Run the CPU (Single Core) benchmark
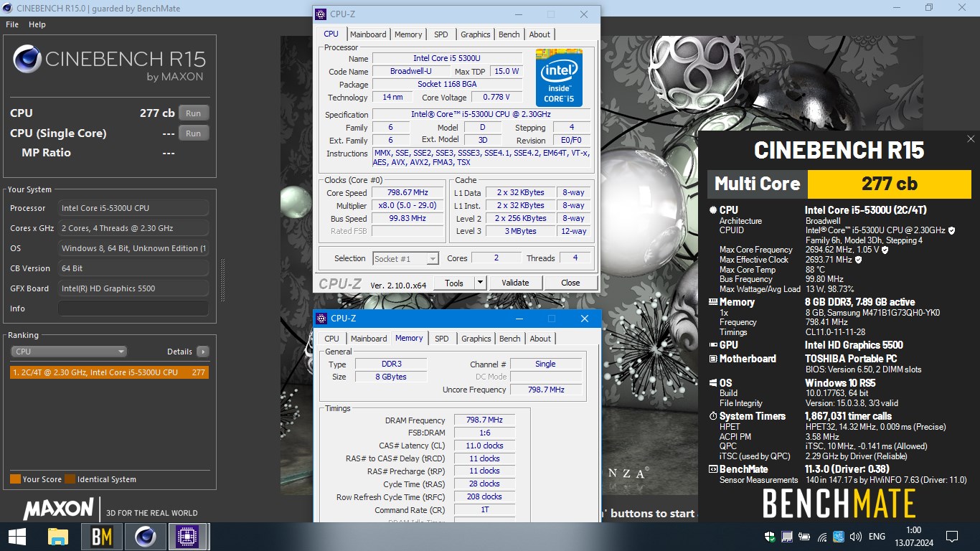This screenshot has width=980, height=551. point(194,133)
